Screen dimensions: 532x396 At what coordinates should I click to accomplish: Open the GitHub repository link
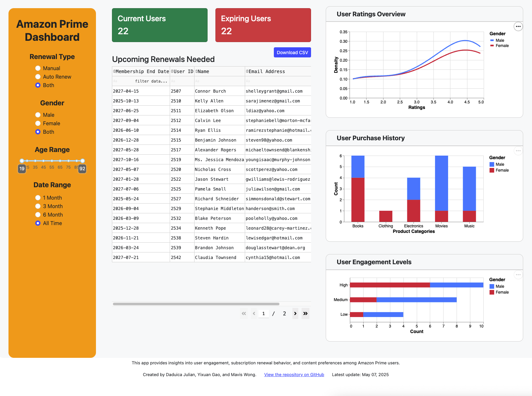pos(294,374)
